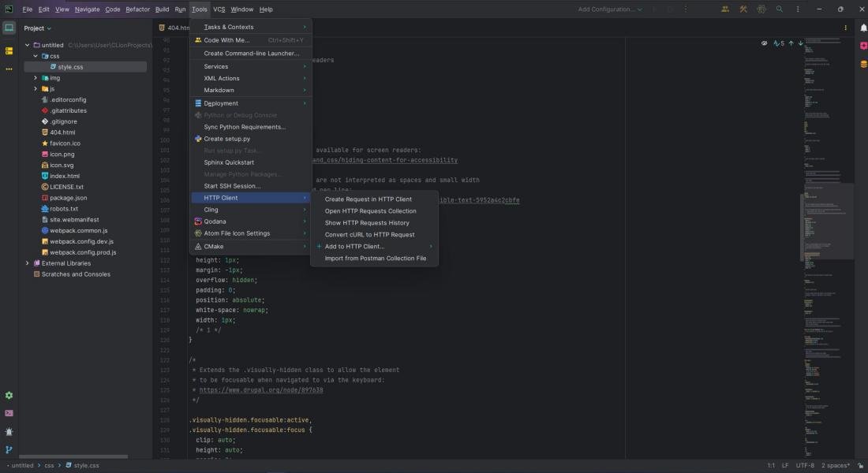Click the Search Everywhere magnifier icon
This screenshot has height=473, width=868.
779,9
